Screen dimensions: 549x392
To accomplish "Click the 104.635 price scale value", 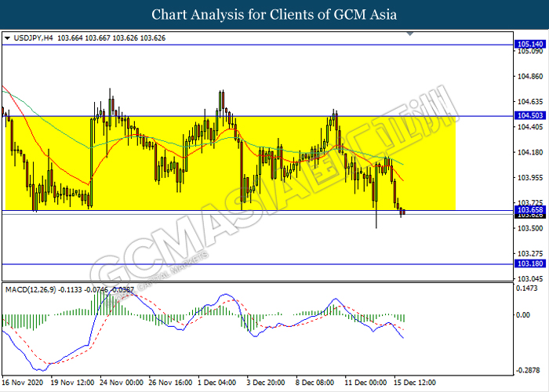I will pyautogui.click(x=530, y=101).
